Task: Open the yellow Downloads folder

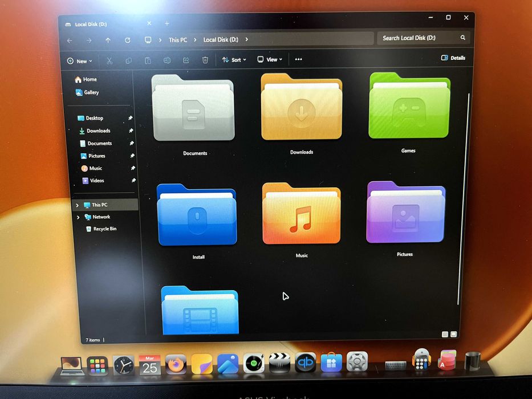Action: click(301, 107)
